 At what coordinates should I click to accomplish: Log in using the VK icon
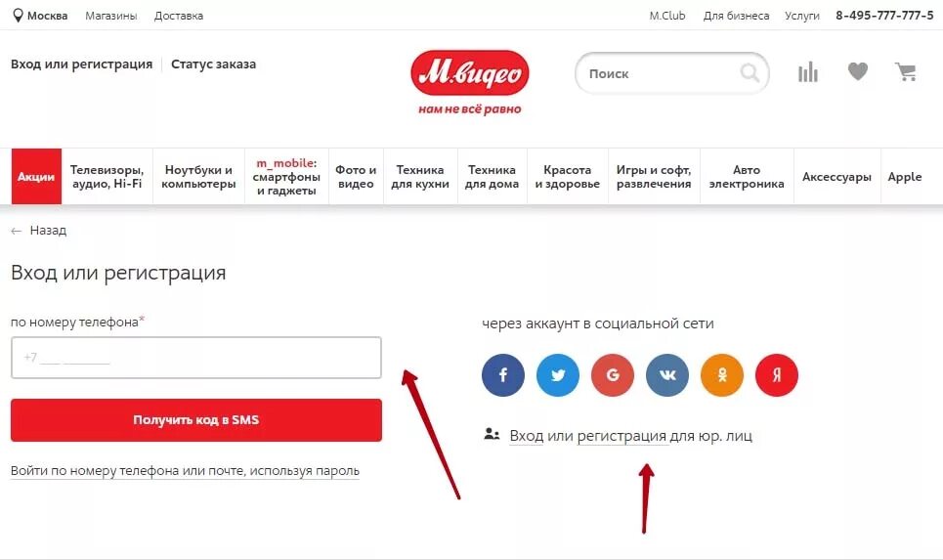point(667,374)
